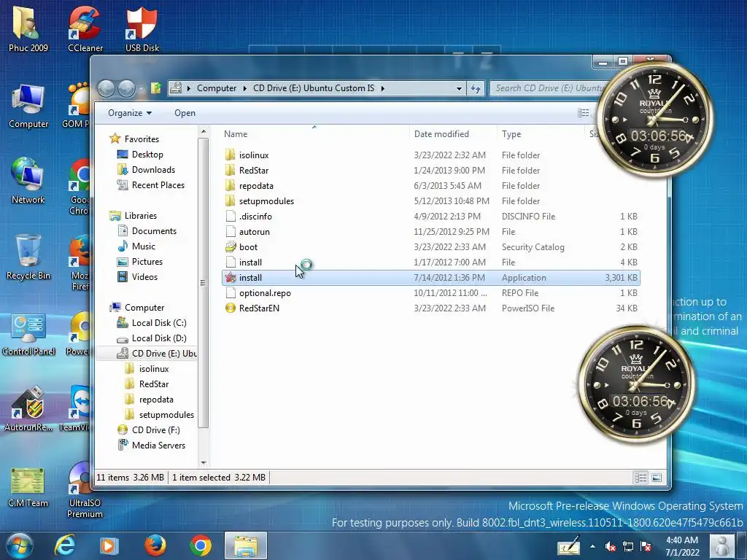Screen dimensions: 747x560
Task: Switch to details view in the status bar
Action: pos(641,478)
